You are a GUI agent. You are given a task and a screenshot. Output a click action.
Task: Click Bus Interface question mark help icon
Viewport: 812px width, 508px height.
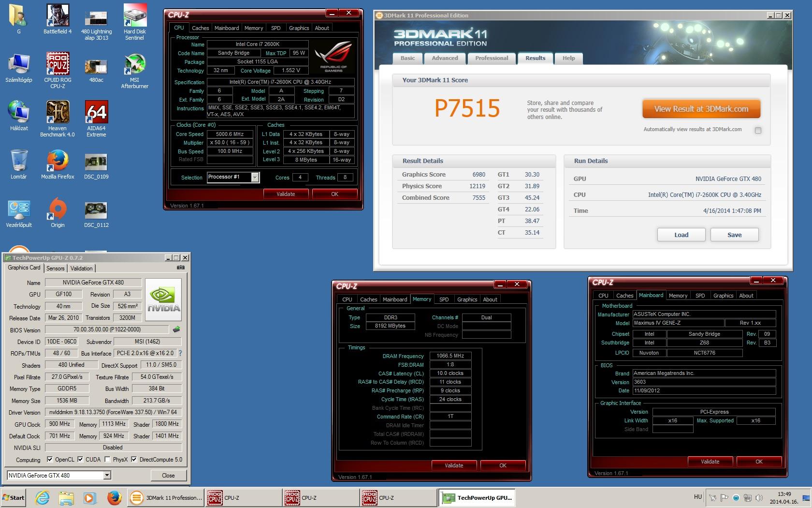pos(180,353)
